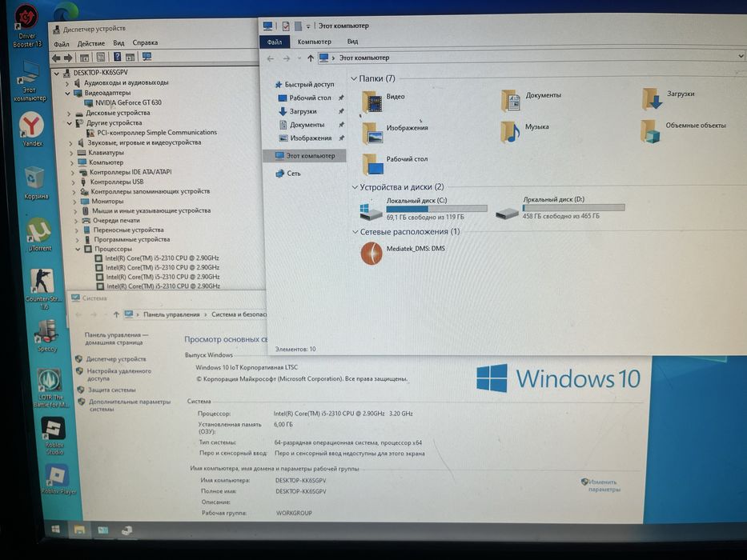This screenshot has width=747, height=560.
Task: Open Roblox Player desktop icon
Action: tap(58, 479)
